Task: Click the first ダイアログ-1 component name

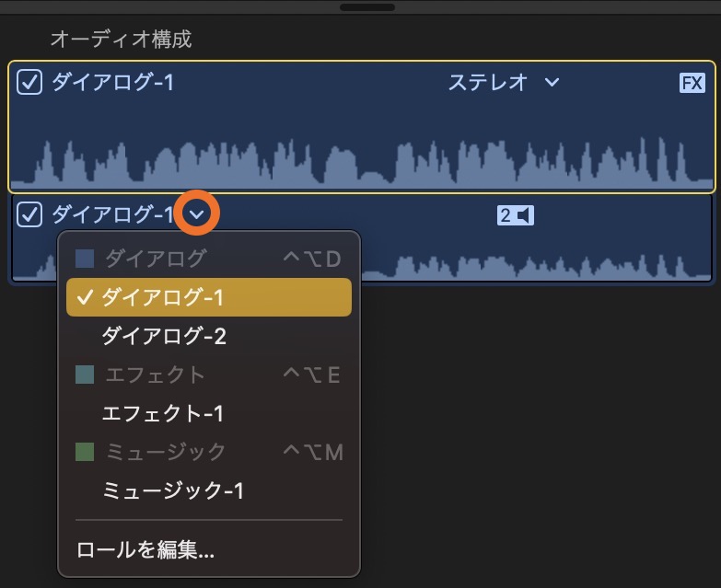Action: point(112,83)
